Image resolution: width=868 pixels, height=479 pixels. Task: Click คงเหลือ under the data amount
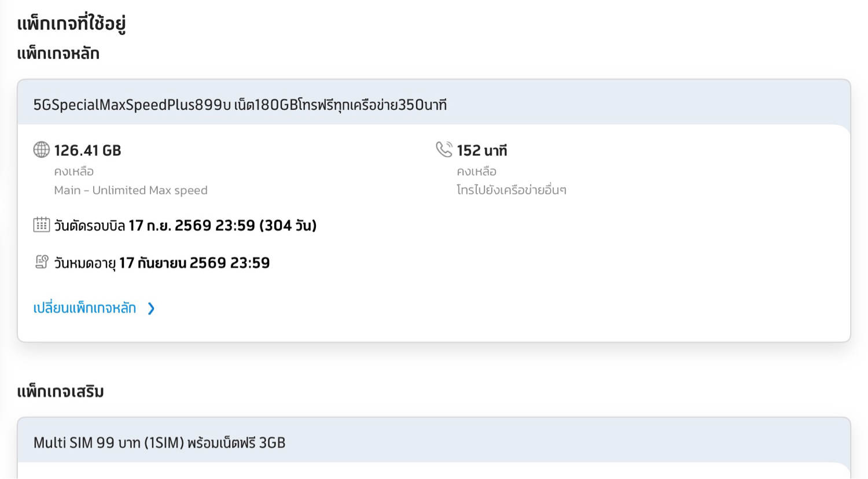point(73,172)
